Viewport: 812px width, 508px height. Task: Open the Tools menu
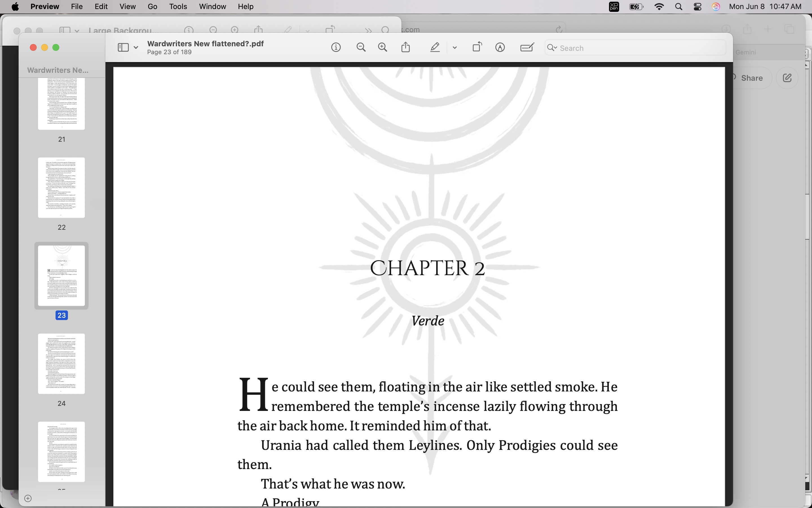(178, 7)
